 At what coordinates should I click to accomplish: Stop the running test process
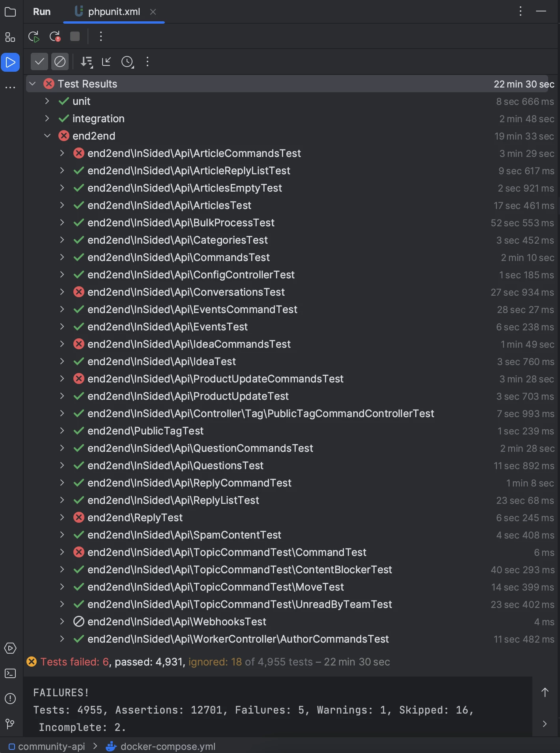[x=75, y=37]
